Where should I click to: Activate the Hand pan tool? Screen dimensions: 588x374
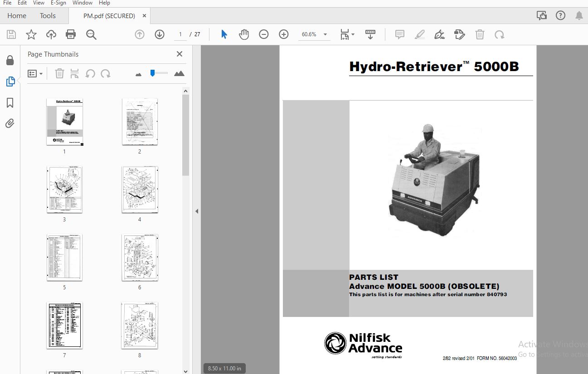[244, 34]
